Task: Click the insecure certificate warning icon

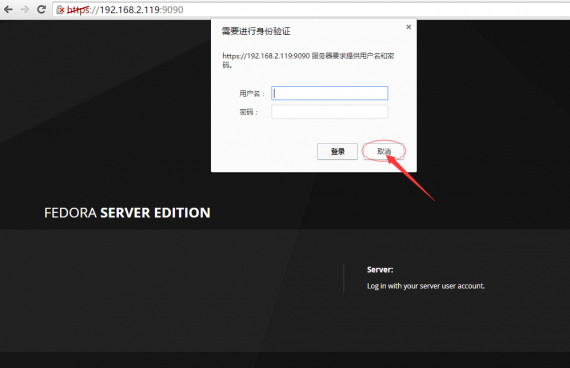Action: (60, 10)
